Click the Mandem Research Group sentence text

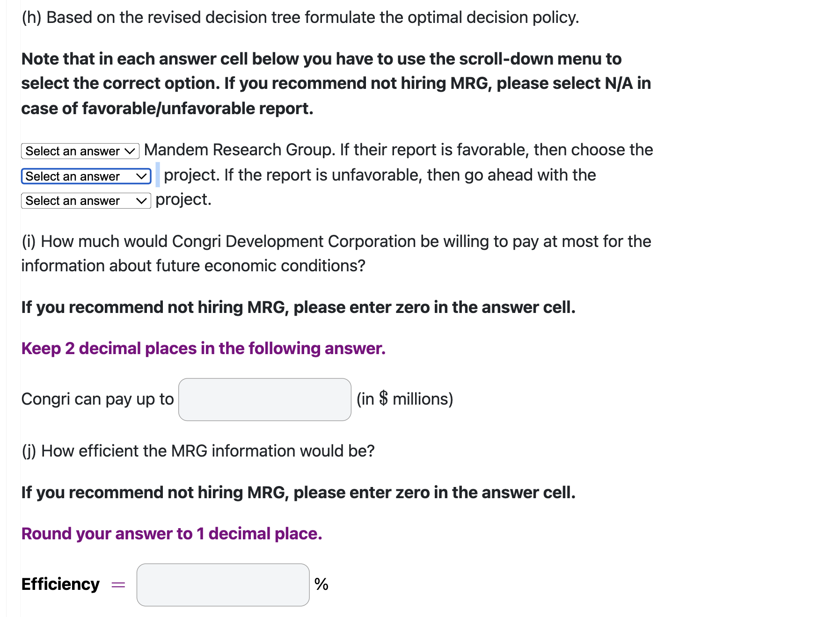coord(398,150)
